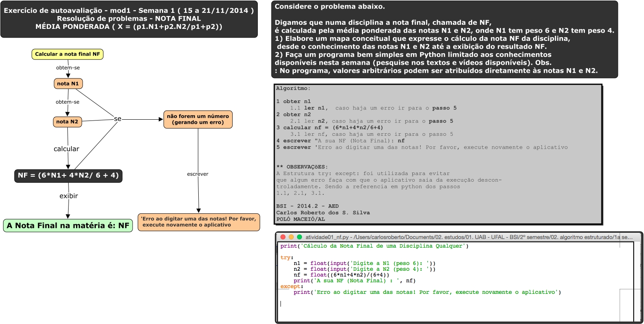
Task: Click the 'calcular' link label
Action: click(66, 149)
